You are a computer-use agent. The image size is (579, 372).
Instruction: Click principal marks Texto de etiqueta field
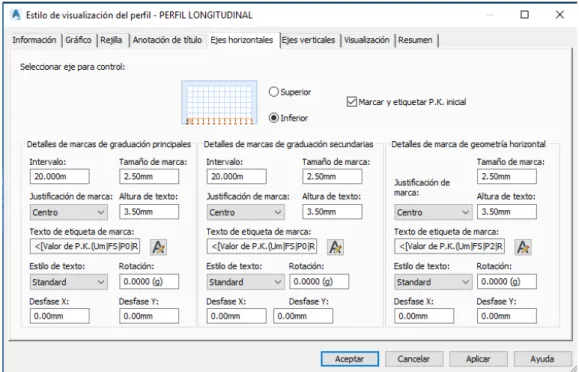85,246
